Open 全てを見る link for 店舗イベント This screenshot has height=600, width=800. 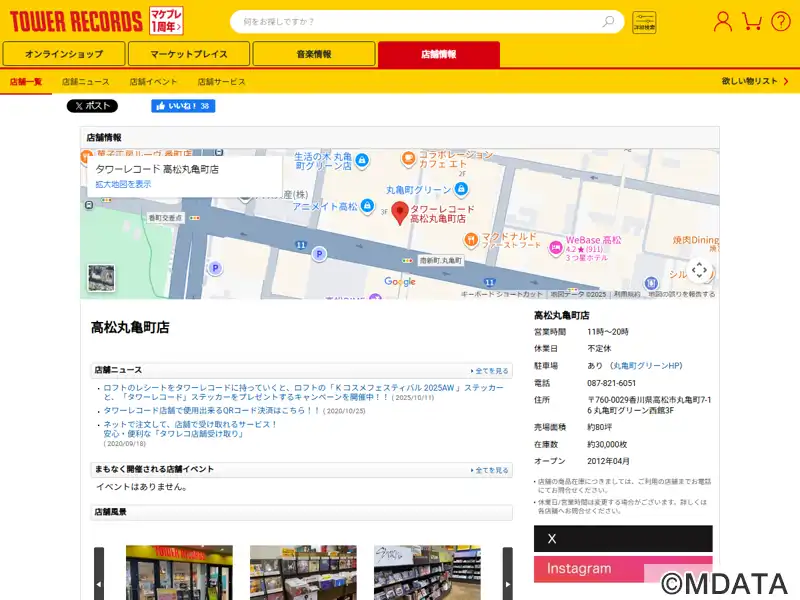(490, 470)
